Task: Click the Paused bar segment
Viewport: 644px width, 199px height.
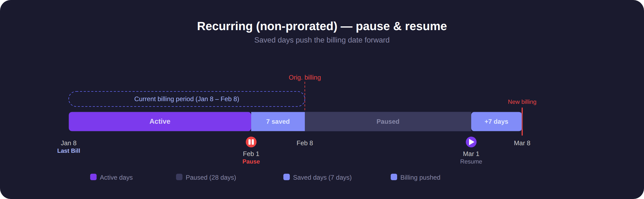Action: 388,122
